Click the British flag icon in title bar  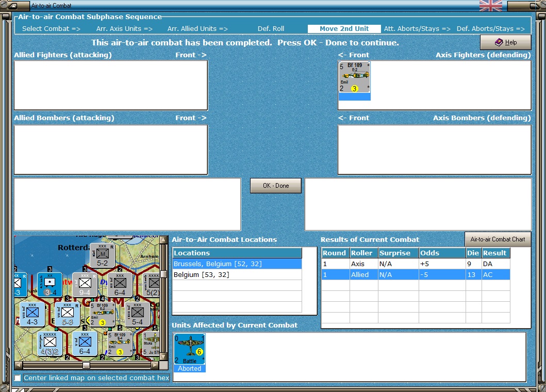point(491,6)
